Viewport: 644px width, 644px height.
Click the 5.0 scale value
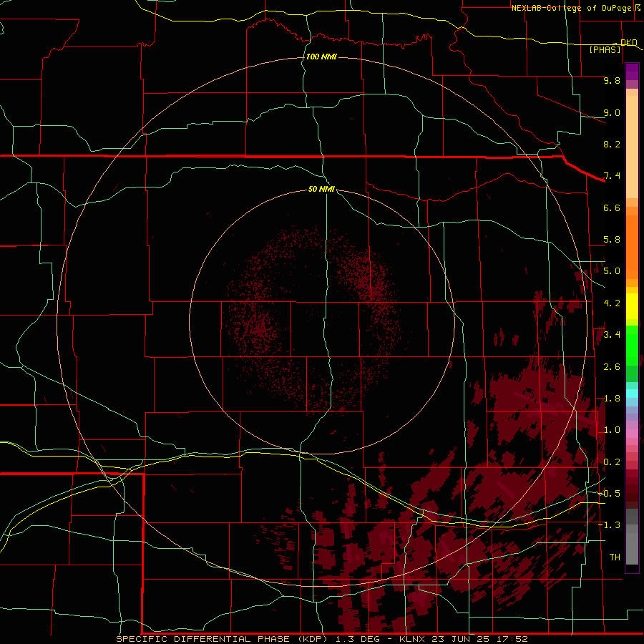coord(612,271)
